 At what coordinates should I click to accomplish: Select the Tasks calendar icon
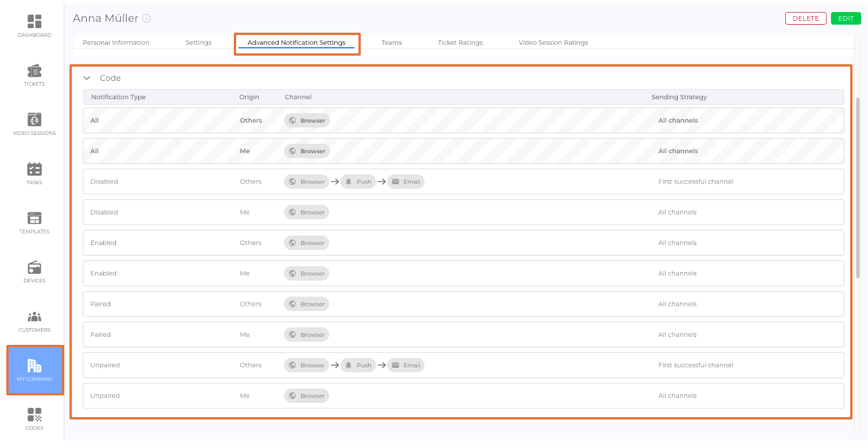tap(34, 169)
